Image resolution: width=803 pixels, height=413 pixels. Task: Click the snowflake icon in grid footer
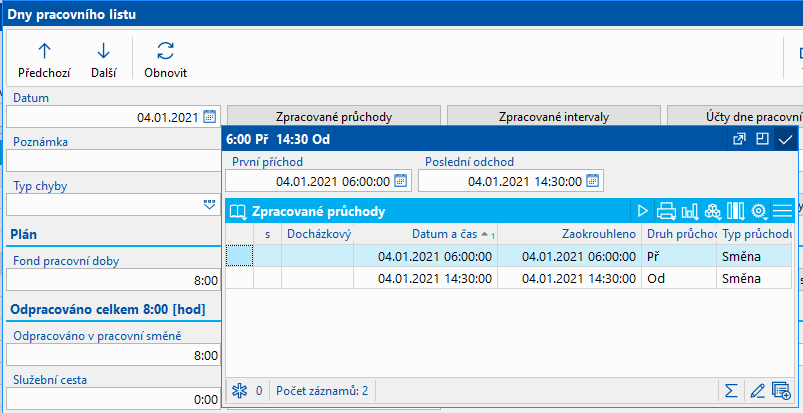pyautogui.click(x=238, y=389)
